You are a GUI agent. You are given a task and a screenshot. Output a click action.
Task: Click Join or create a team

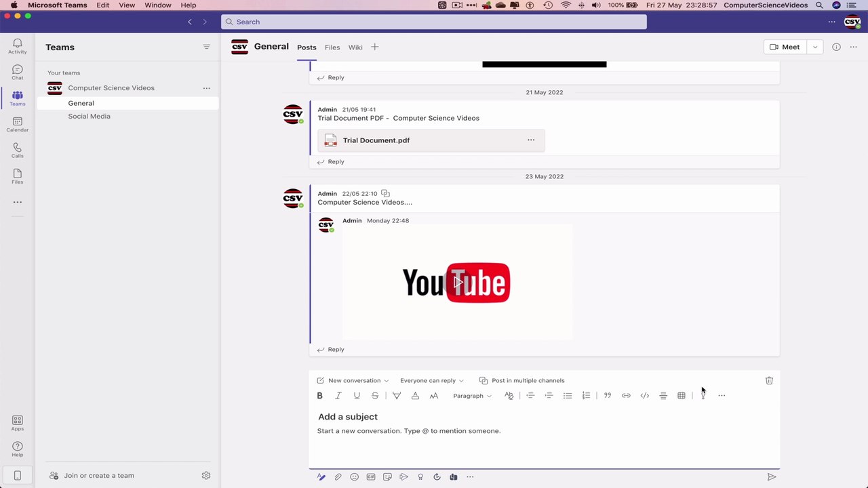(92, 476)
